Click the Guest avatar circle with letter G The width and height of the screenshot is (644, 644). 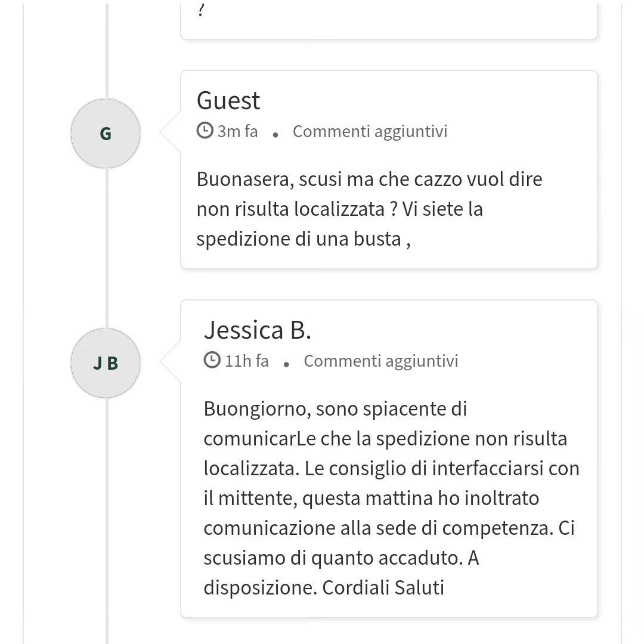pos(106,134)
